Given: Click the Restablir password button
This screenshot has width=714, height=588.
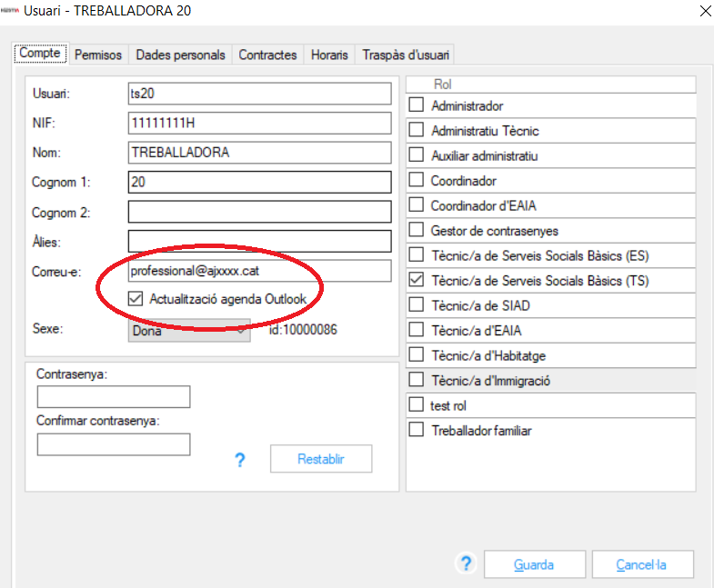Looking at the screenshot, I should (321, 459).
